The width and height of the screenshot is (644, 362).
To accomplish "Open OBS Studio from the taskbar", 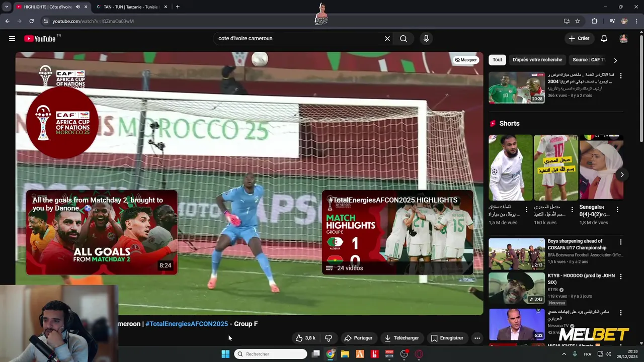I will click(x=404, y=354).
